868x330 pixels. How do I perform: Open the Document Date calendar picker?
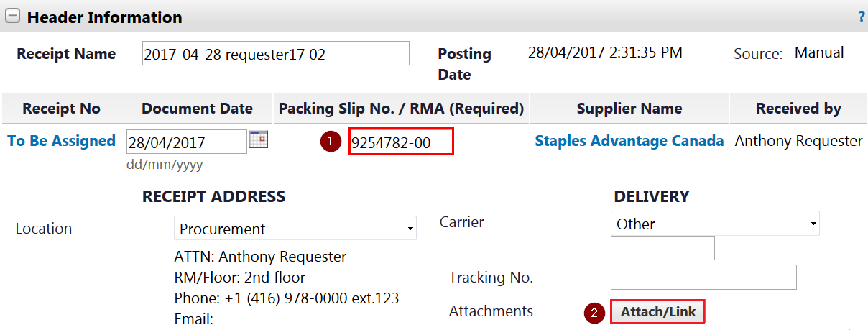[x=258, y=139]
